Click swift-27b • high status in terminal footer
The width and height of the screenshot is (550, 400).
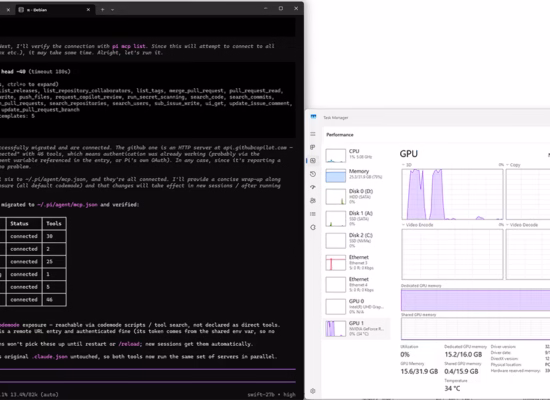point(271,395)
